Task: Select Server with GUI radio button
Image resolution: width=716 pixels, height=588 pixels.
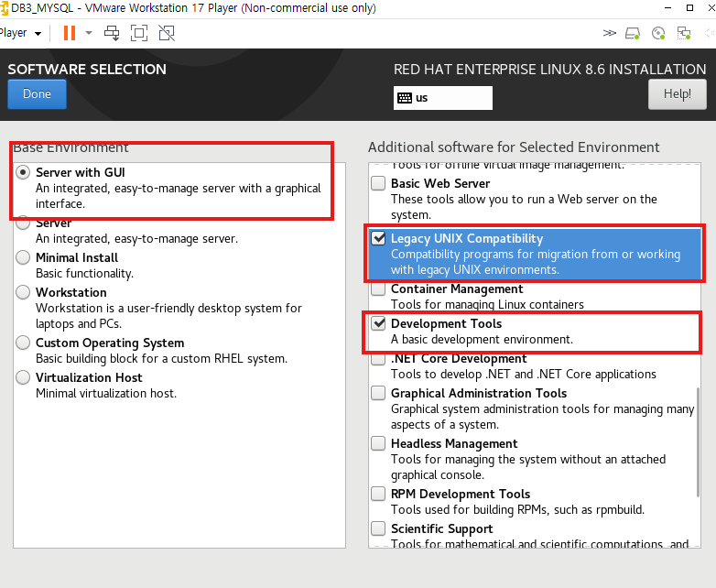Action: pyautogui.click(x=23, y=172)
